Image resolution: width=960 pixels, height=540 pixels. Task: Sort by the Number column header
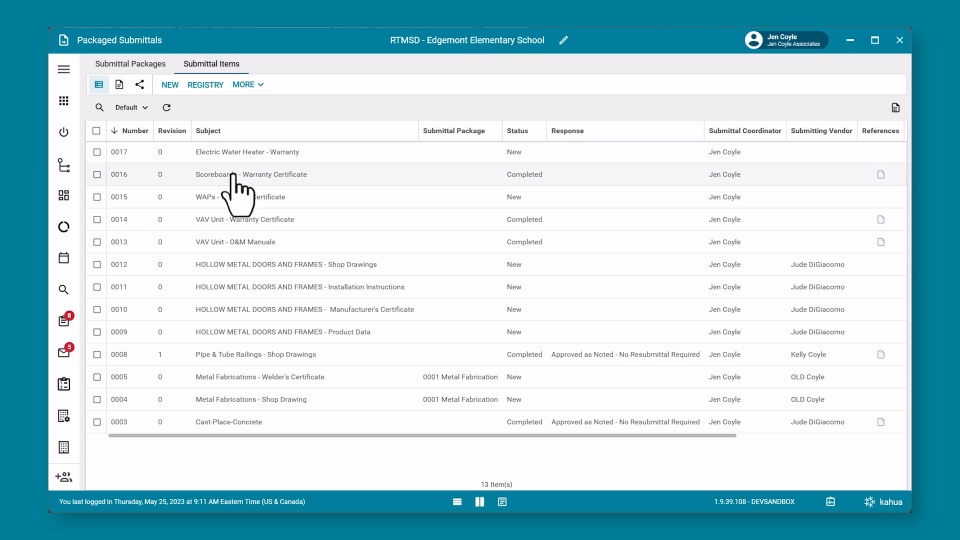130,130
